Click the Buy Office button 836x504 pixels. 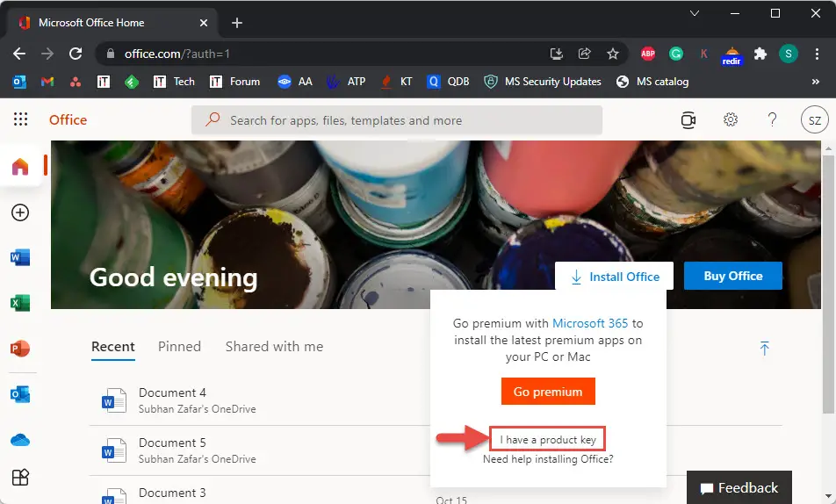point(733,276)
